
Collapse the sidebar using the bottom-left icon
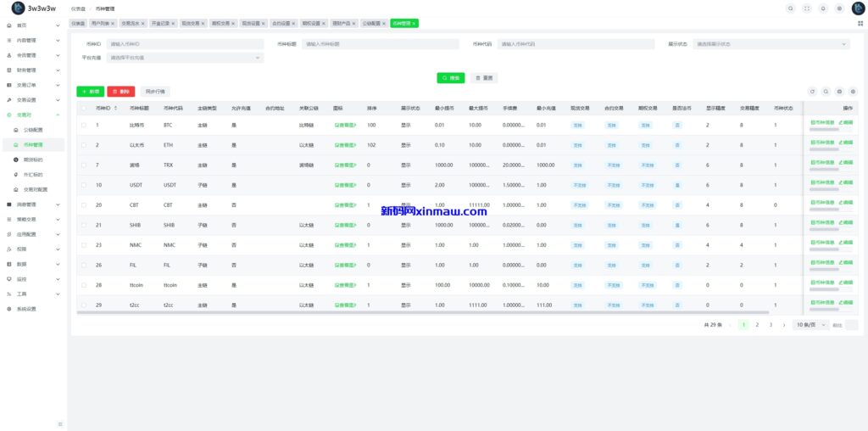click(x=59, y=423)
